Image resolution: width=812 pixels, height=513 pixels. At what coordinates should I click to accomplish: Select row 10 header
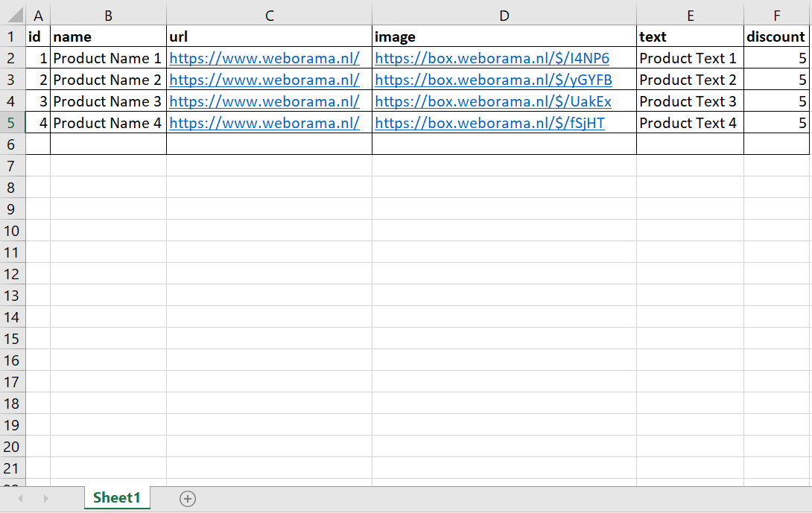click(11, 231)
